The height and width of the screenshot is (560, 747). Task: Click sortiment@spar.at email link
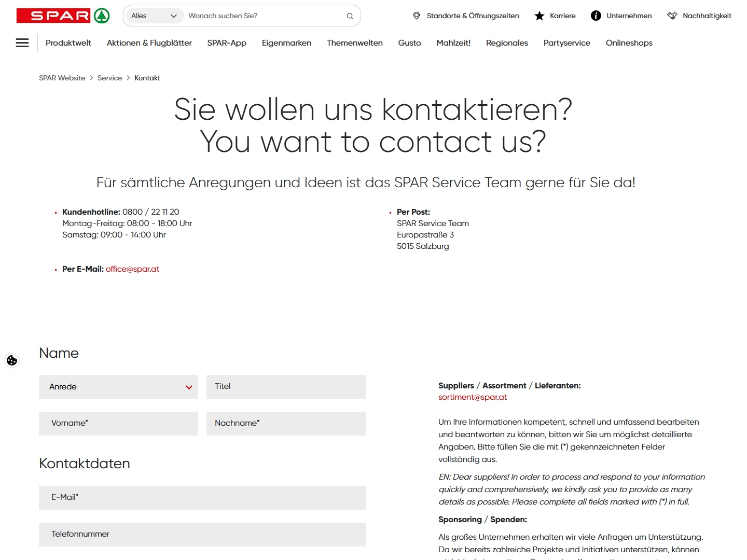point(473,397)
